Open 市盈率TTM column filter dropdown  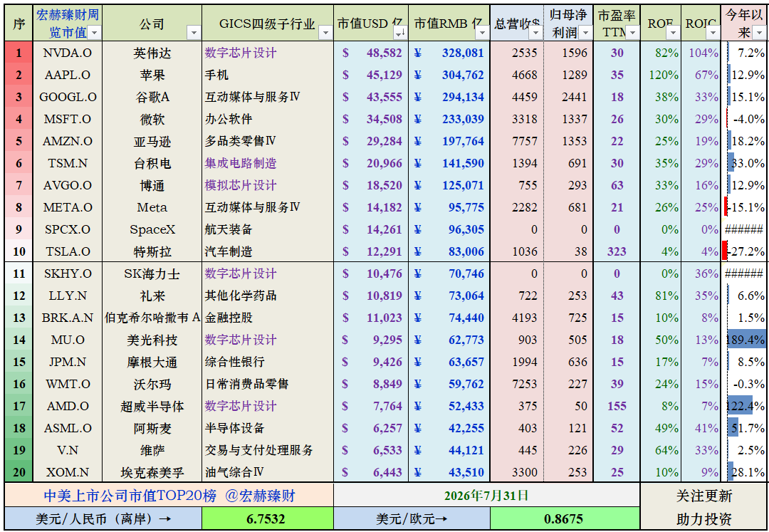[634, 33]
